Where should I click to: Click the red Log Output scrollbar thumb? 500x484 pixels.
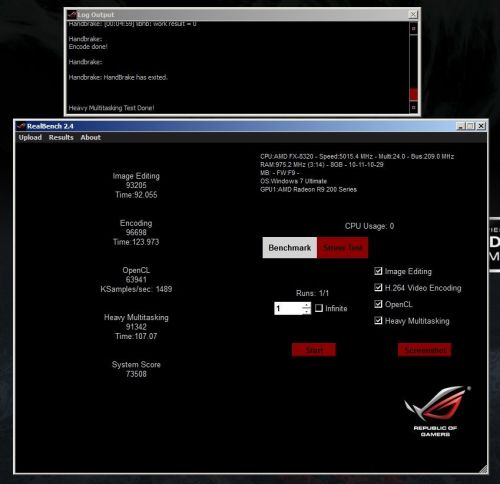pos(413,94)
